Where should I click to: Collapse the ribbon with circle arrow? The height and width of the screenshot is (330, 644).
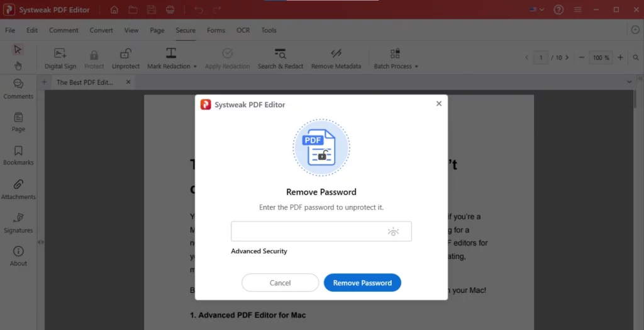tap(635, 30)
